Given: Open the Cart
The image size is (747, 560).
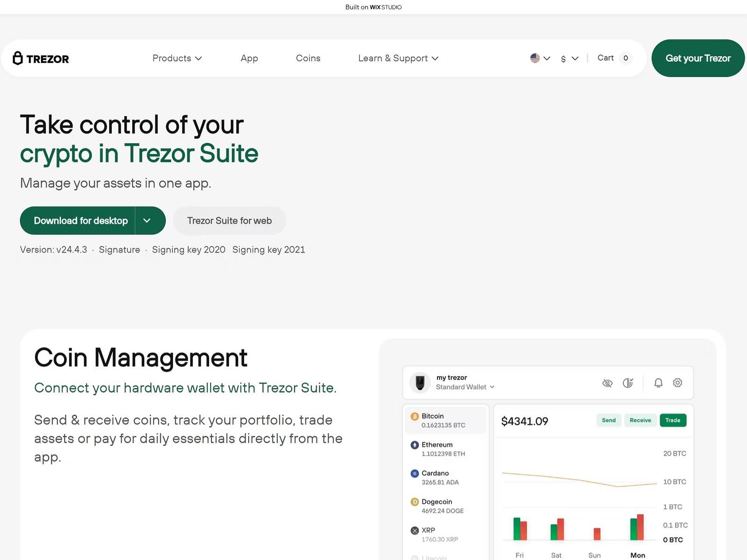Looking at the screenshot, I should (x=606, y=58).
